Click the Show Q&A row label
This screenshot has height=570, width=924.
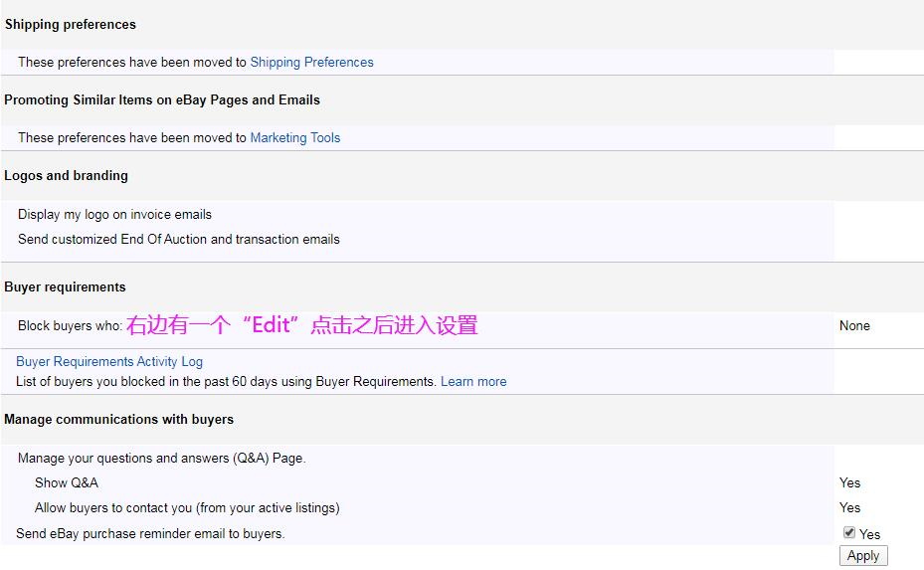click(x=67, y=482)
